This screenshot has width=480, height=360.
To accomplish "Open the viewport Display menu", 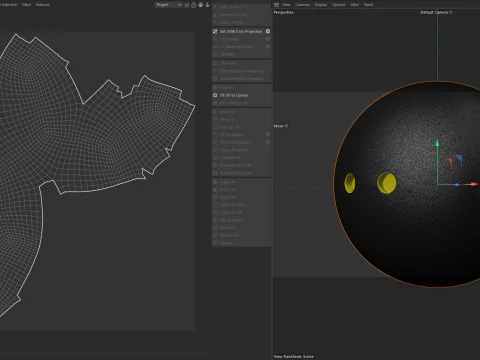I will pos(321,5).
